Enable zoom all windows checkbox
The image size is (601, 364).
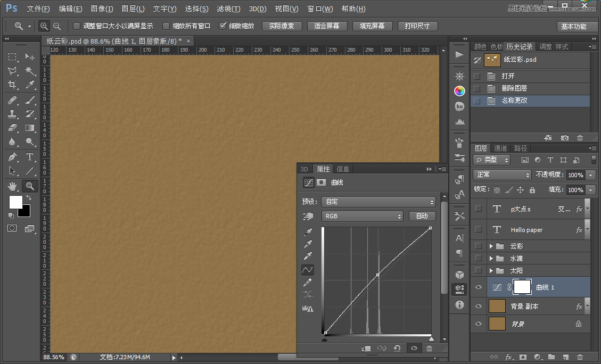click(x=166, y=26)
